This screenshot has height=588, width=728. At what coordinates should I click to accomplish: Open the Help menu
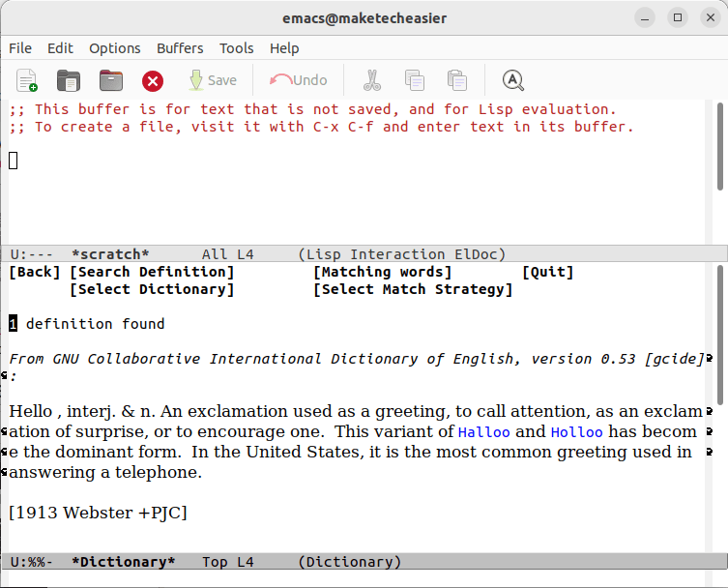point(284,48)
